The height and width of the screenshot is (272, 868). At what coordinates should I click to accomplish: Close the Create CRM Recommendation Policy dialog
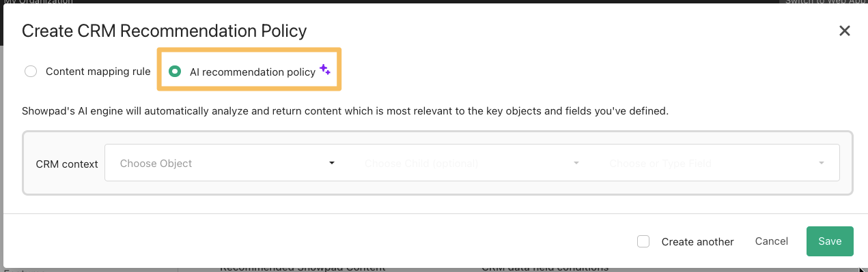pyautogui.click(x=845, y=31)
